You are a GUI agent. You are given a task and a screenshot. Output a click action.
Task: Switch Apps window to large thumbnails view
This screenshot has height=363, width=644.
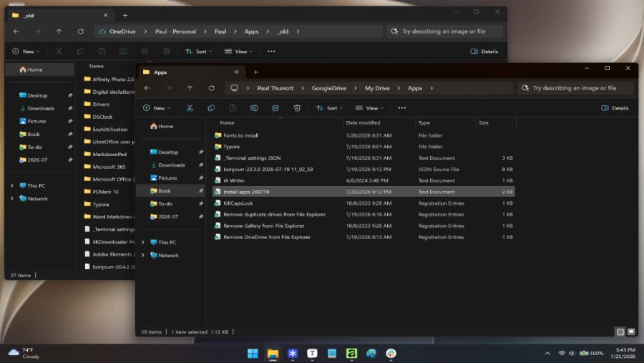pyautogui.click(x=631, y=331)
